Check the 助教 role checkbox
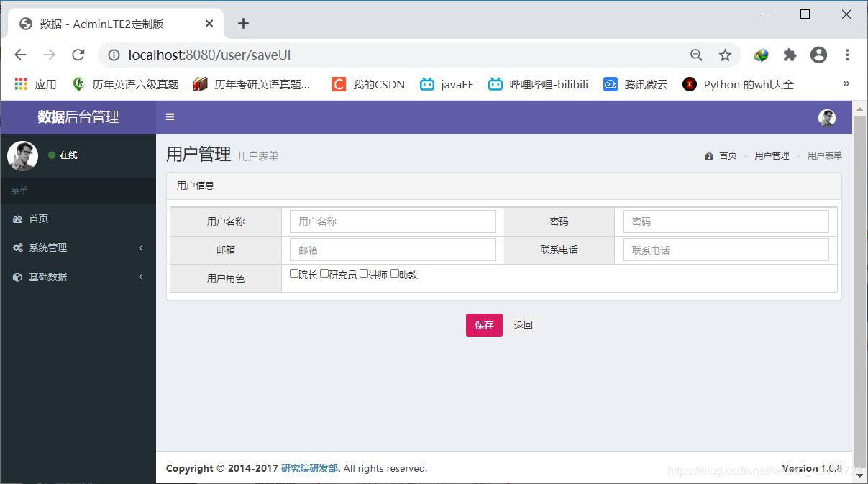The width and height of the screenshot is (868, 484). pyautogui.click(x=394, y=273)
